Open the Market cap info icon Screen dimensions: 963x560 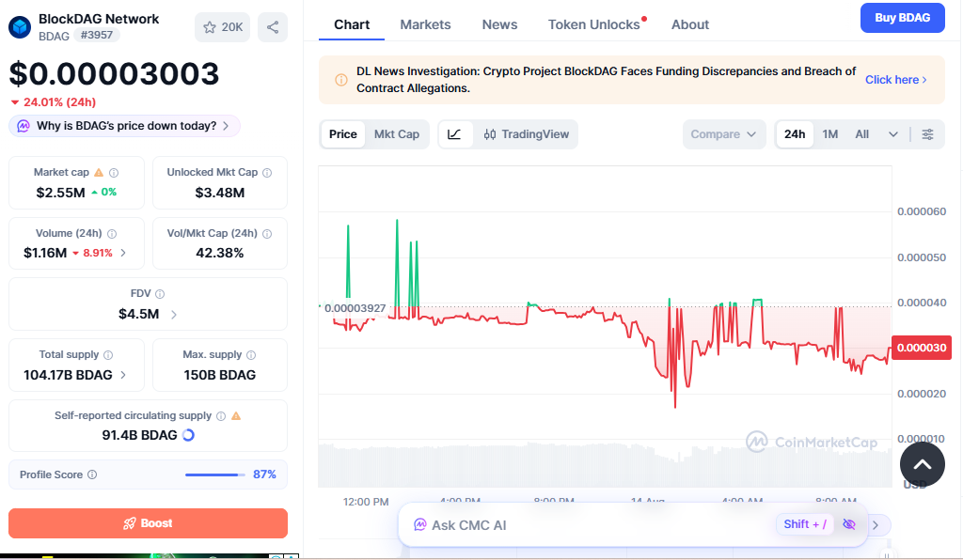114,172
